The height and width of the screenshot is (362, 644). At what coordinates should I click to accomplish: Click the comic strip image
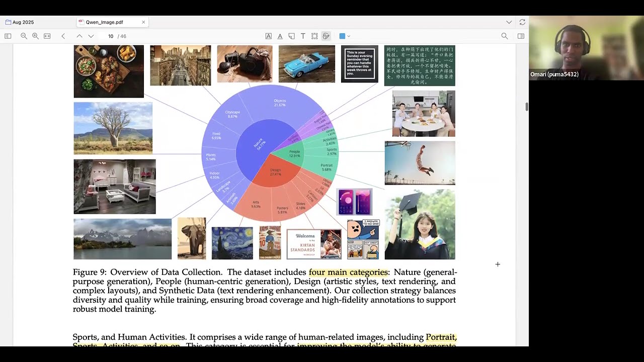pyautogui.click(x=363, y=239)
